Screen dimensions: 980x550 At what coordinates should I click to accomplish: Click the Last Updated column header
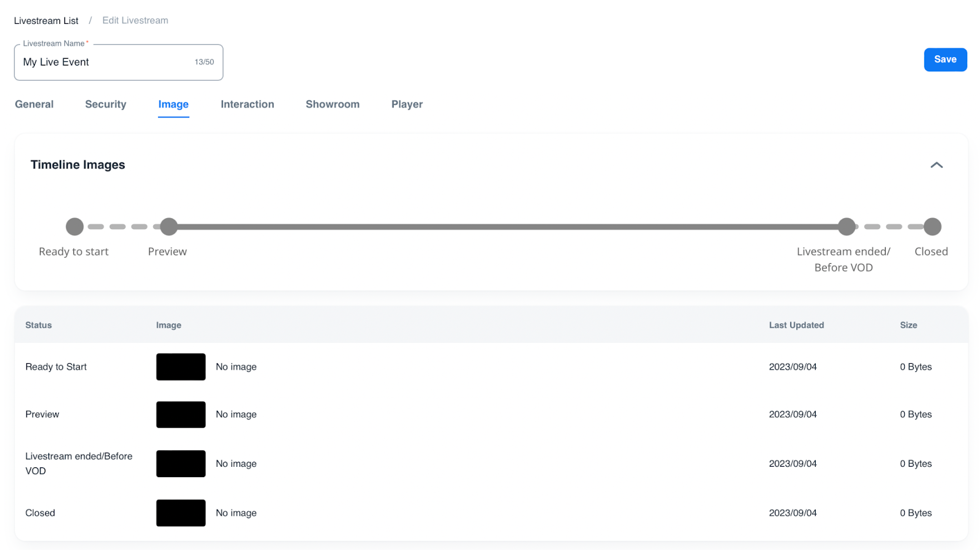click(x=796, y=325)
